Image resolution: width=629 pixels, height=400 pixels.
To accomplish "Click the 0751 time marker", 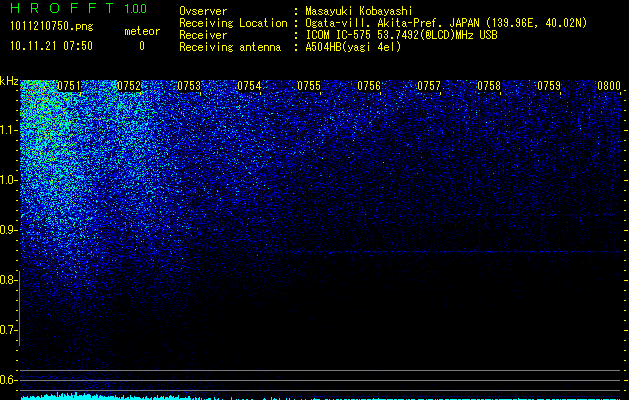I will [69, 86].
